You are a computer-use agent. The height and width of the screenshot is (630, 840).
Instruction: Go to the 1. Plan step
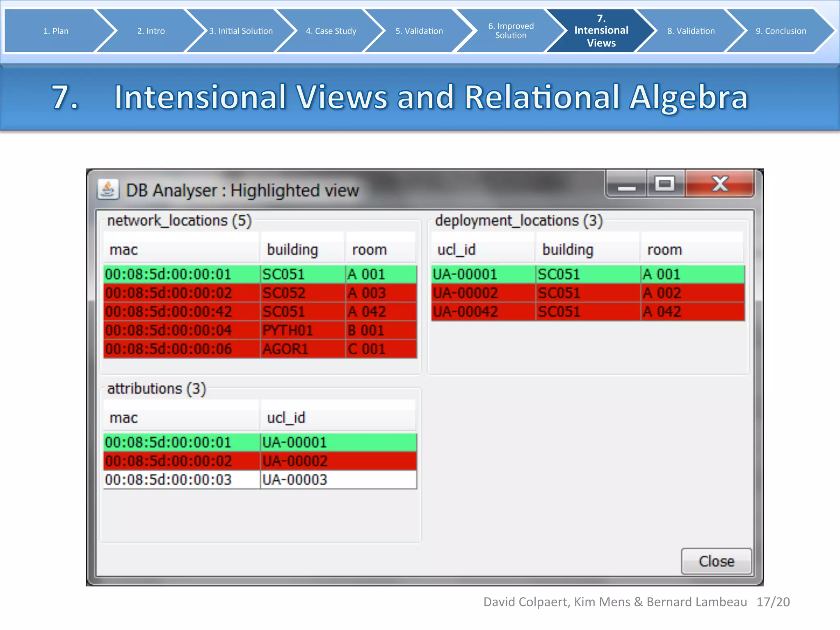click(56, 31)
